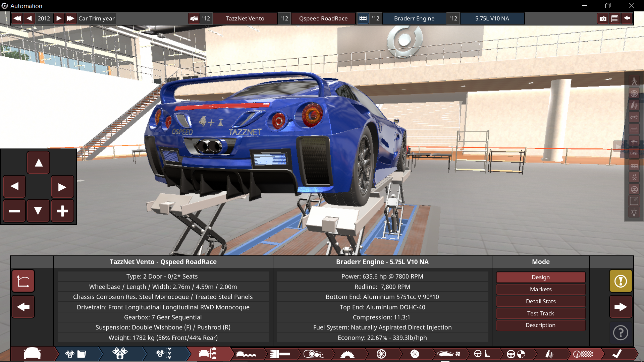Image resolution: width=644 pixels, height=362 pixels.
Task: Open the help question mark button
Action: tap(621, 333)
